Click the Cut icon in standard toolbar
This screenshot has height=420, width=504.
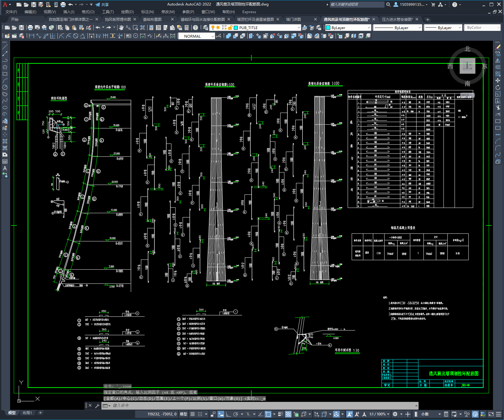click(x=60, y=28)
